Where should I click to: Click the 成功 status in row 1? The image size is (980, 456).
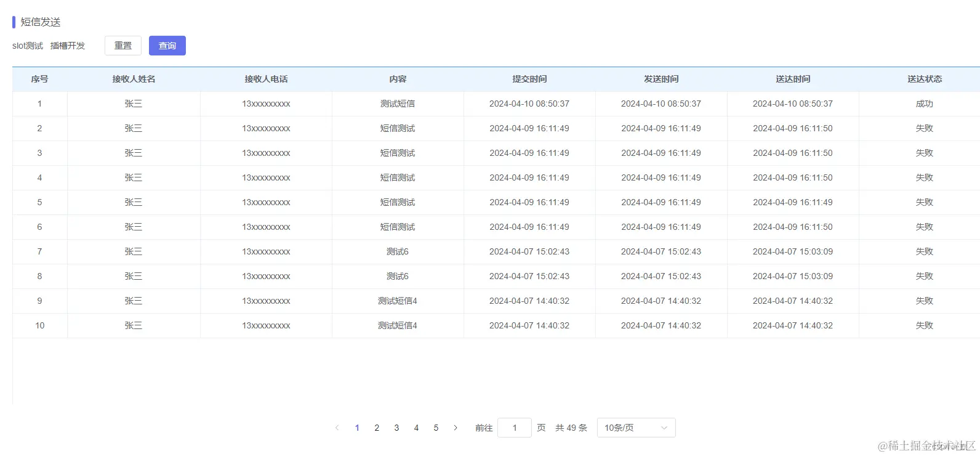click(x=925, y=104)
